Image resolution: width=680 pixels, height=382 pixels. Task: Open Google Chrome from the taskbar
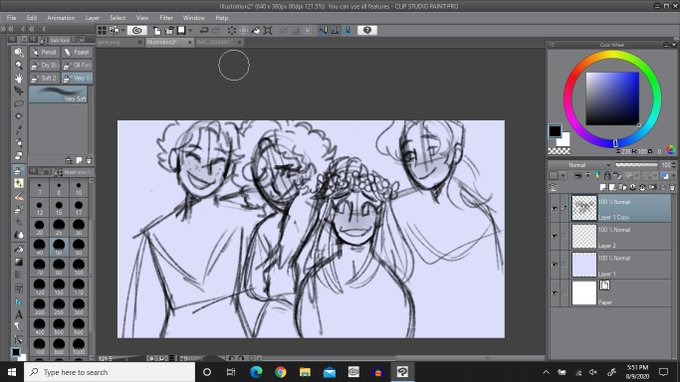point(281,372)
